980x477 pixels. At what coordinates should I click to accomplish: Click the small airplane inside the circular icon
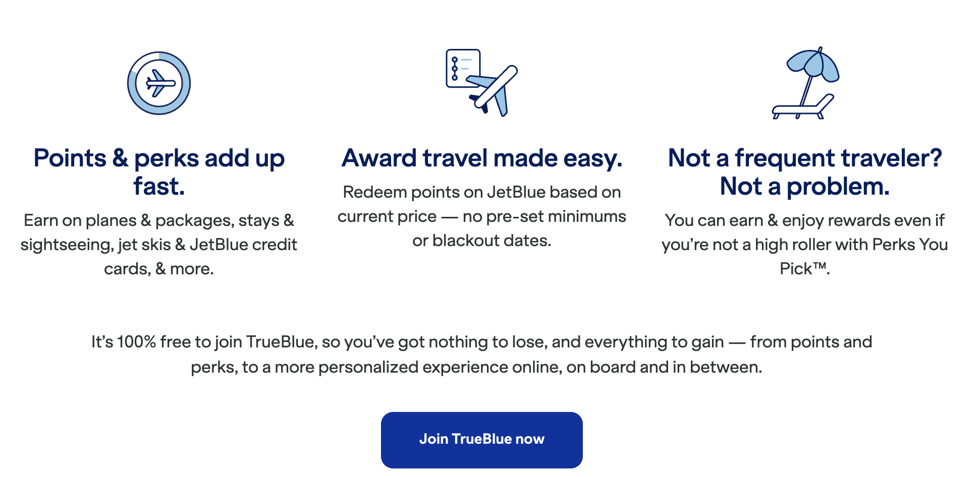pos(160,83)
